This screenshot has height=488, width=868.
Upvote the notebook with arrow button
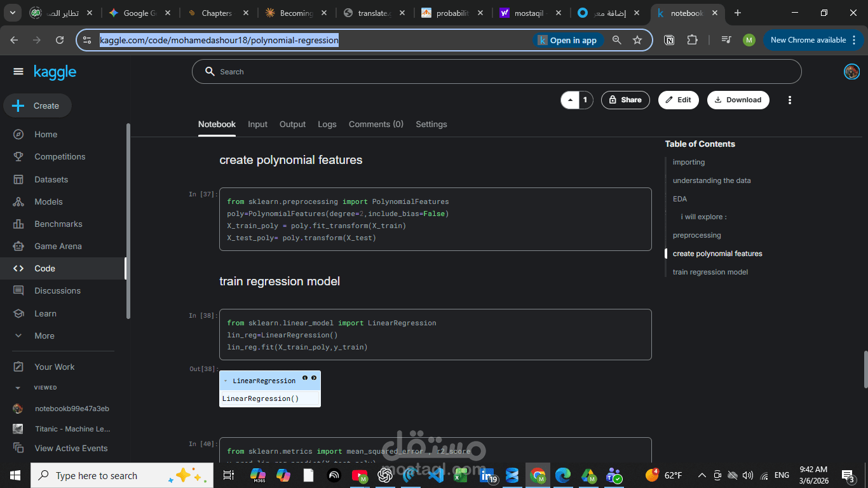coord(570,100)
